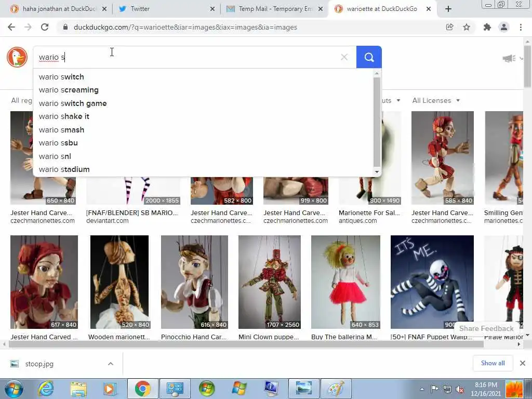Show hidden tray icons arrow
The height and width of the screenshot is (399, 532).
pos(422,389)
